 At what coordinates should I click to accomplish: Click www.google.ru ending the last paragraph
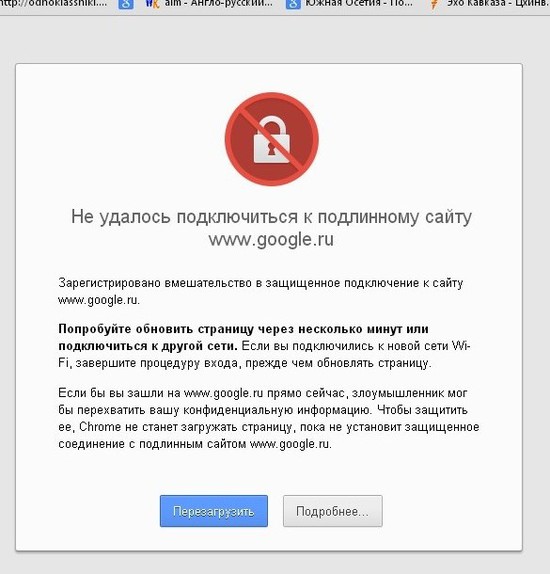[x=290, y=444]
